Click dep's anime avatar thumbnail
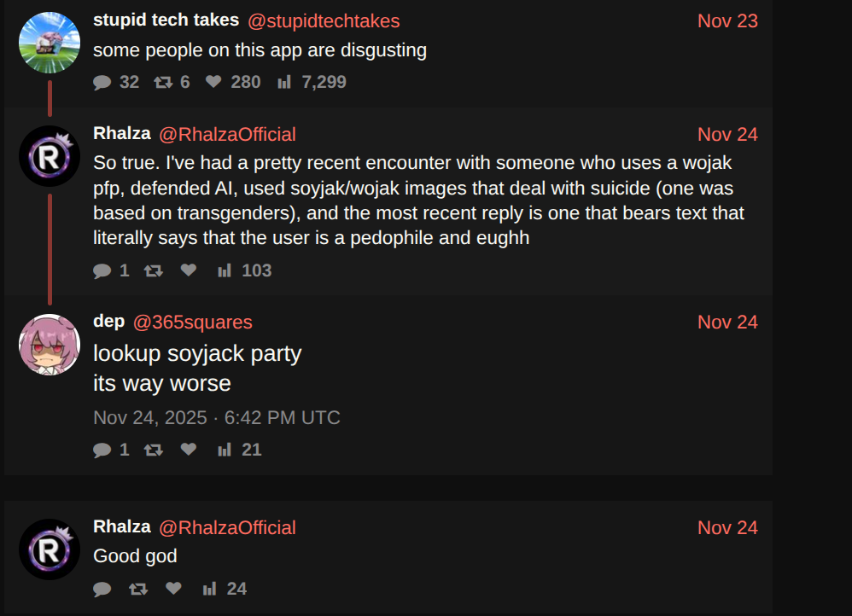Image resolution: width=852 pixels, height=616 pixels. tap(50, 344)
